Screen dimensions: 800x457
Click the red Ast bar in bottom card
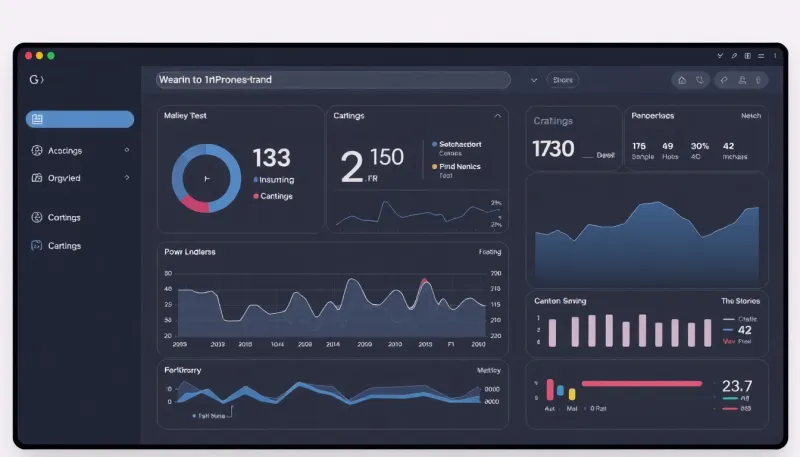point(550,390)
